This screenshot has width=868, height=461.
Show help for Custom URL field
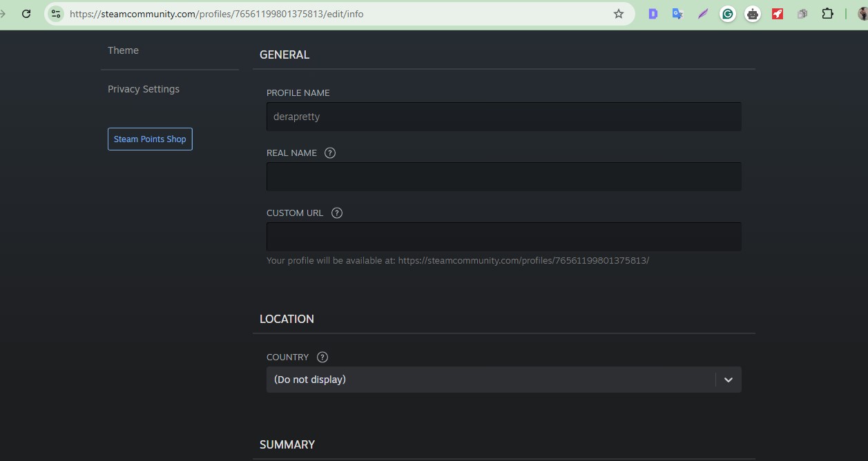click(x=337, y=213)
